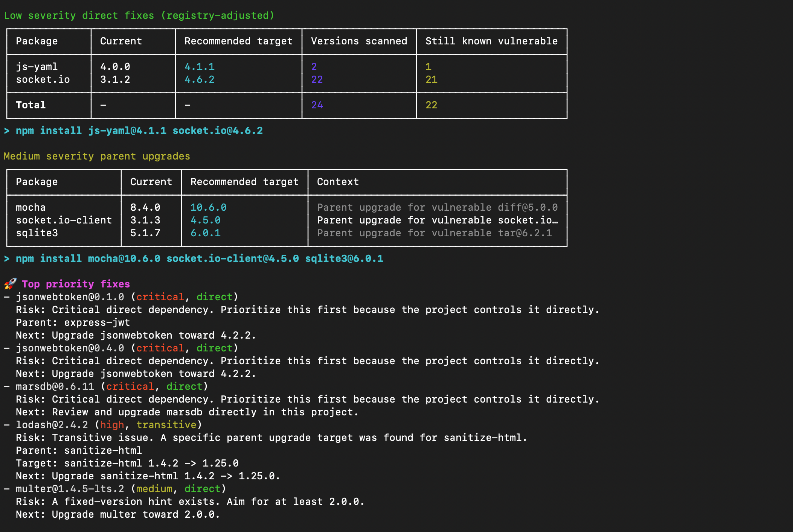Click the 'Low severity direct fixes' heading
793x532 pixels.
pos(139,15)
